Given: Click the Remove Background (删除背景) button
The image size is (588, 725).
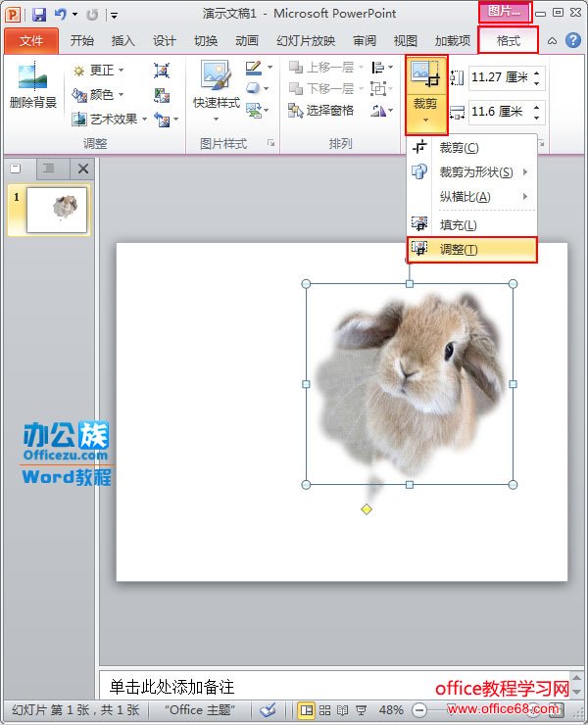Looking at the screenshot, I should 32,88.
